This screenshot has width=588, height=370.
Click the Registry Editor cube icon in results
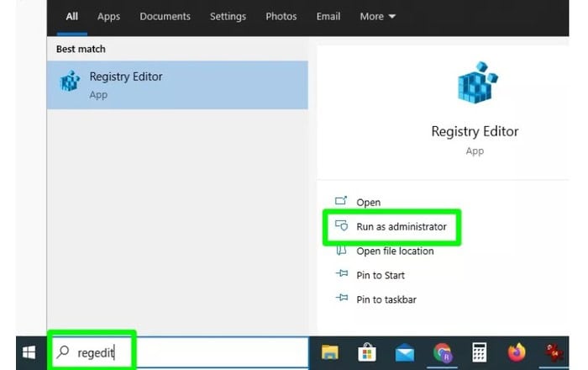[70, 81]
